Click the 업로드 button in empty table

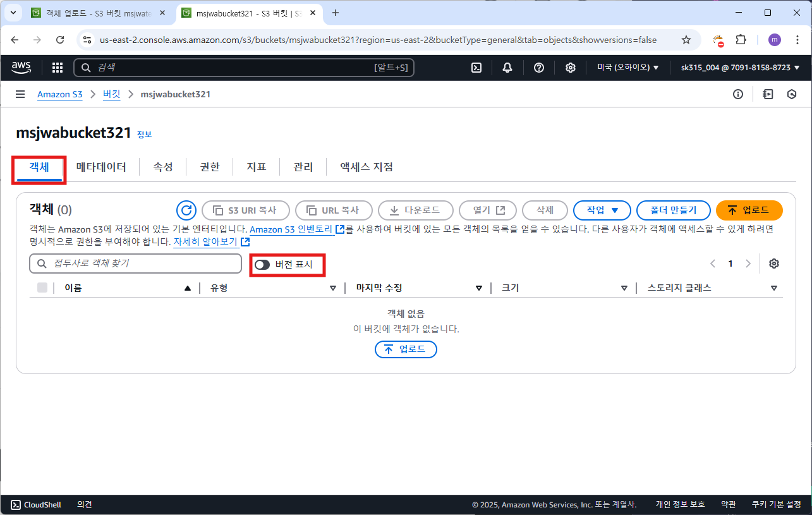pyautogui.click(x=406, y=349)
